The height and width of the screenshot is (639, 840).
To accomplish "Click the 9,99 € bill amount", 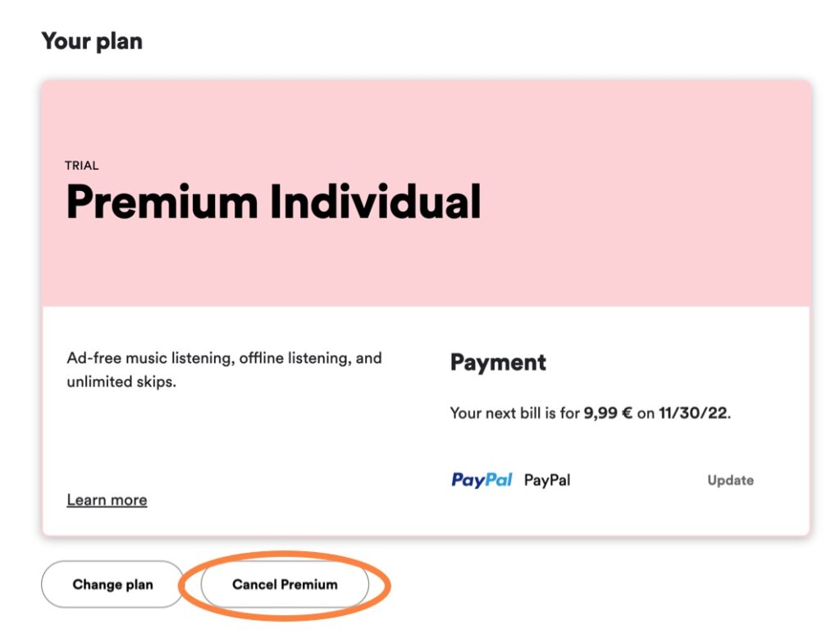I will click(x=608, y=413).
